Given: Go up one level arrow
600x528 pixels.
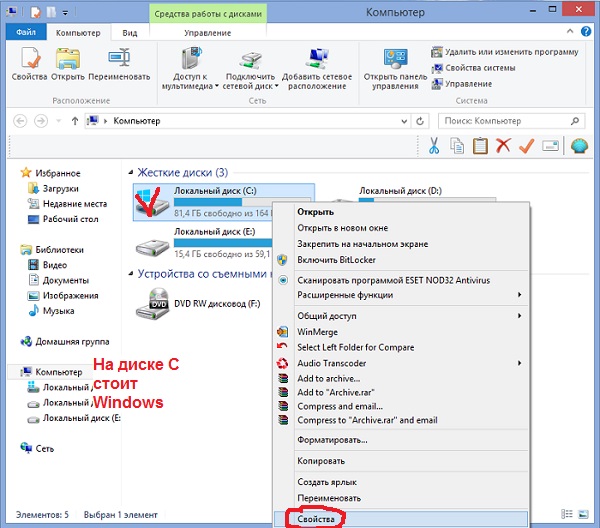Looking at the screenshot, I should (x=75, y=121).
